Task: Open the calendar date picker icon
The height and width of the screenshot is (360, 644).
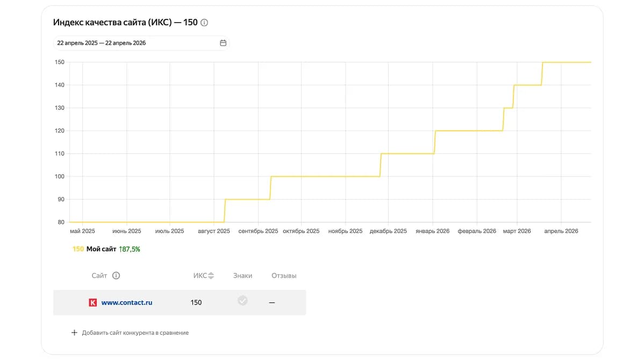Action: pyautogui.click(x=223, y=43)
